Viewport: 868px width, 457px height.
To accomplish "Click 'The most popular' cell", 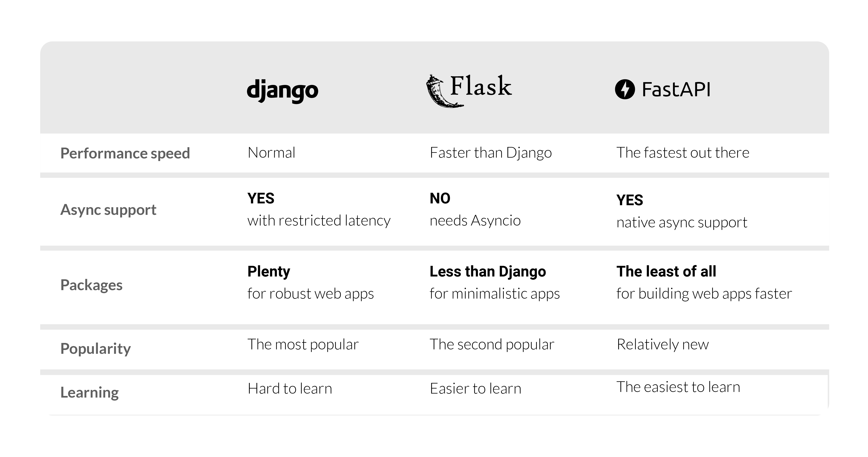I will pyautogui.click(x=303, y=344).
